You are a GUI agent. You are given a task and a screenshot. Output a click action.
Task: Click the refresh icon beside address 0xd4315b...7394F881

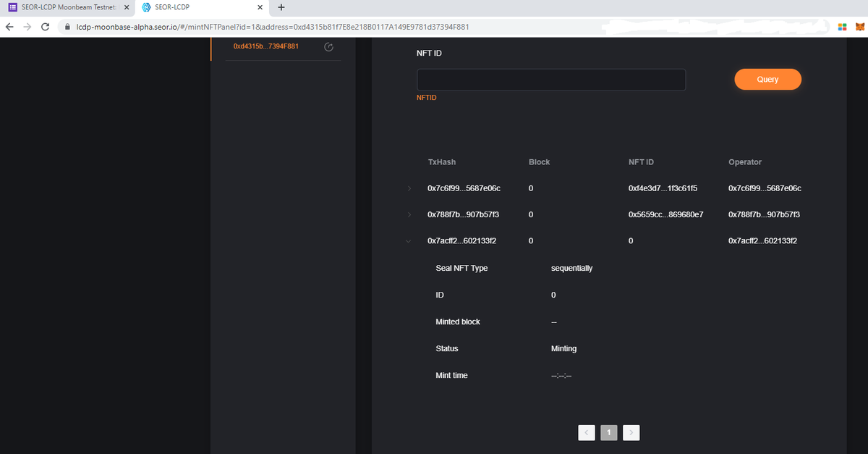329,47
